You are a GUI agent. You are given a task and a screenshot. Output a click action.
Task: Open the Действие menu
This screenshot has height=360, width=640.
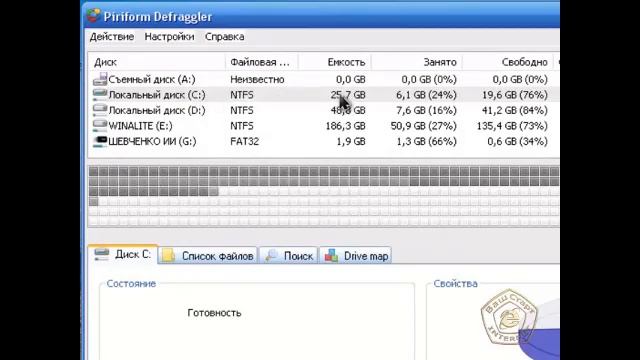pyautogui.click(x=112, y=37)
